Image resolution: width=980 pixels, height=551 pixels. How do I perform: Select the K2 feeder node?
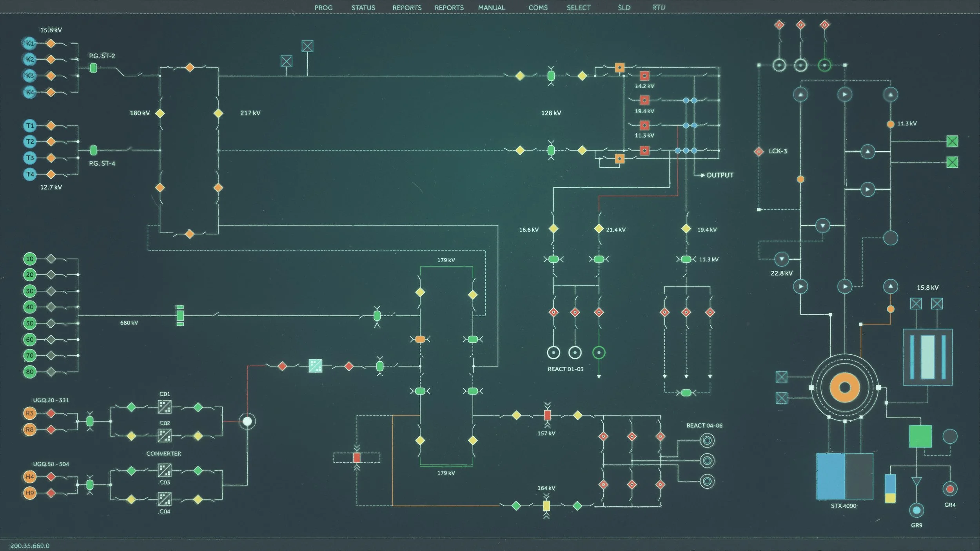click(29, 60)
